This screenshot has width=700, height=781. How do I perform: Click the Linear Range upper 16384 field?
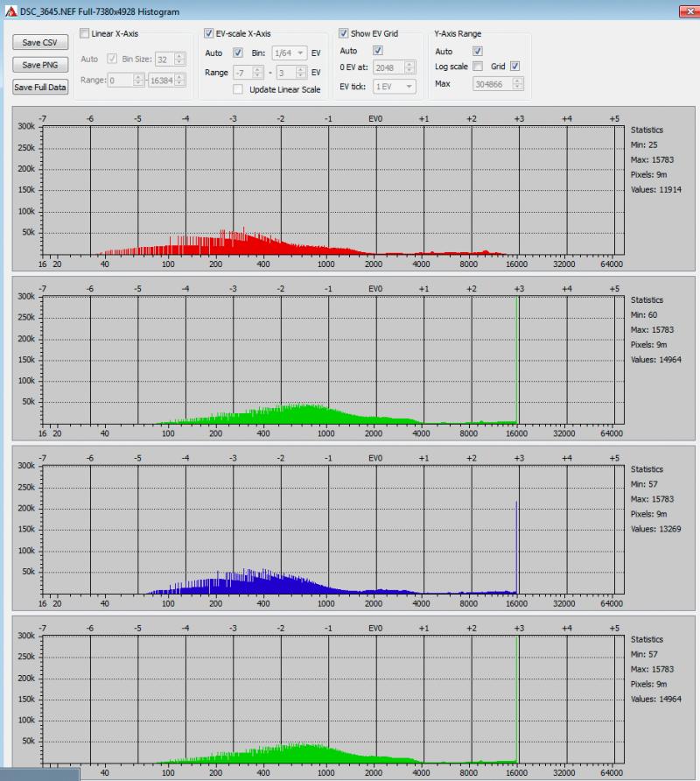click(166, 81)
